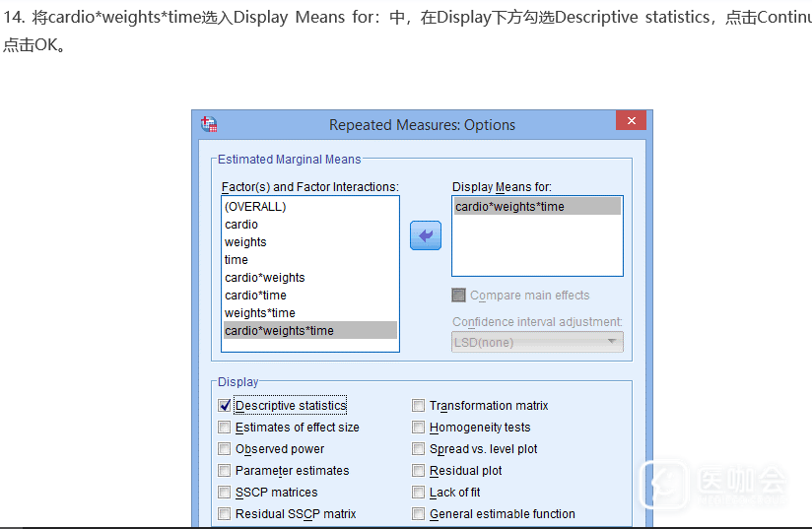Click the blue arrow transfer button
The width and height of the screenshot is (812, 529).
point(425,235)
